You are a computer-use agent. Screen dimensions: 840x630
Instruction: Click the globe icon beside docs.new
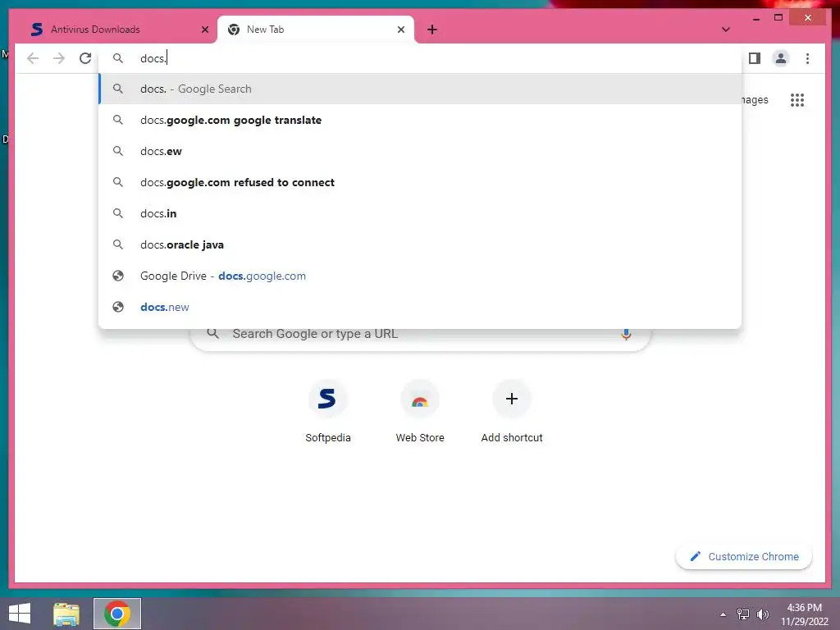pos(118,307)
